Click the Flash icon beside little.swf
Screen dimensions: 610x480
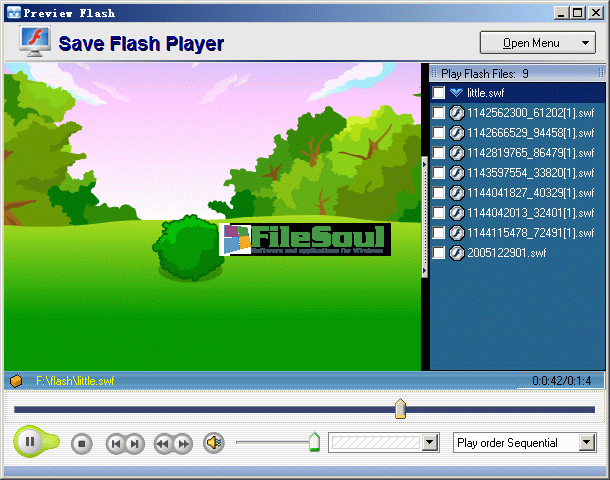(x=456, y=92)
